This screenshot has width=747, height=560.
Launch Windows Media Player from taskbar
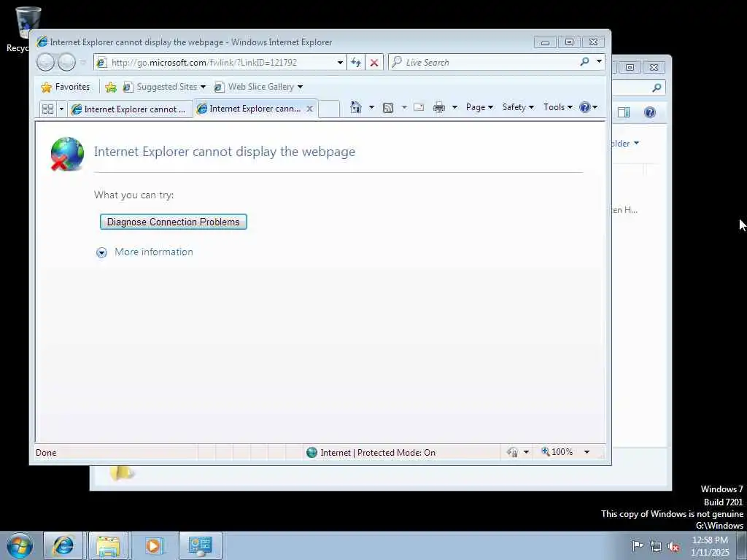coord(154,545)
